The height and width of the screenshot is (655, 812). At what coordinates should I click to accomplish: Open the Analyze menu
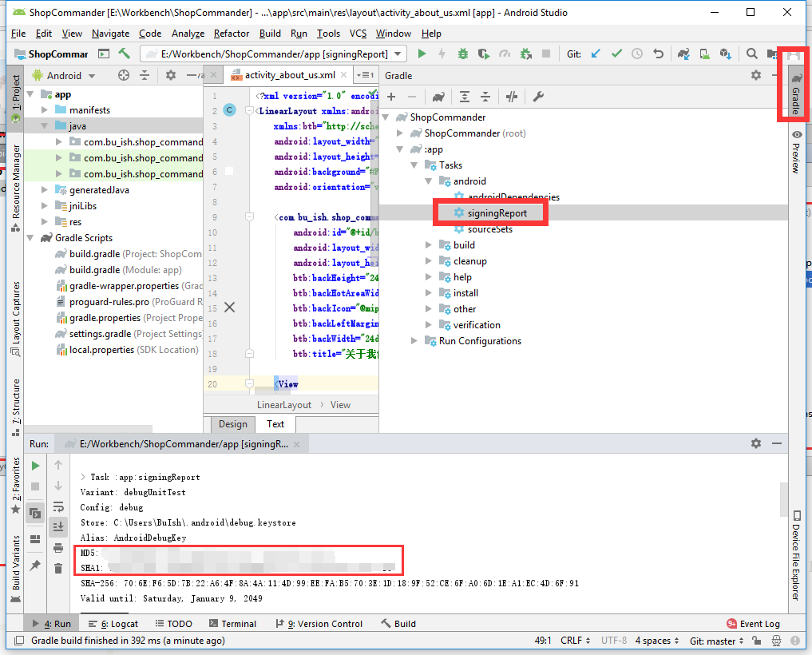coord(188,34)
